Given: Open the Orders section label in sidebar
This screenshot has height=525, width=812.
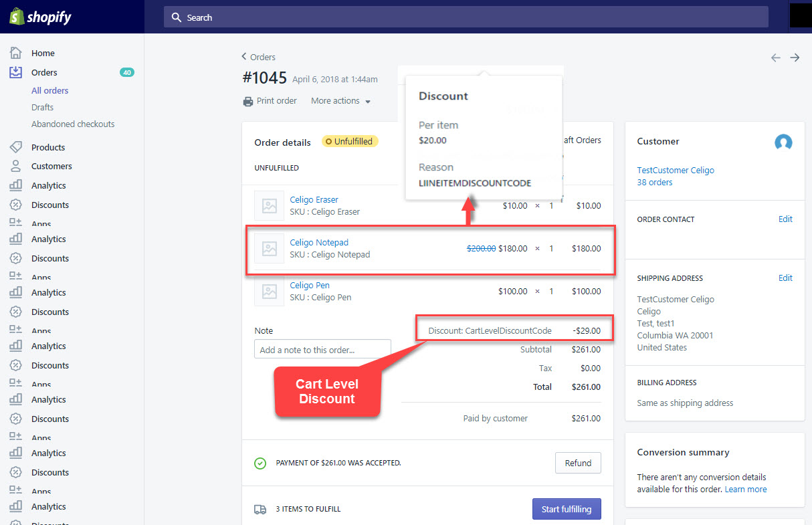Looking at the screenshot, I should coord(44,72).
